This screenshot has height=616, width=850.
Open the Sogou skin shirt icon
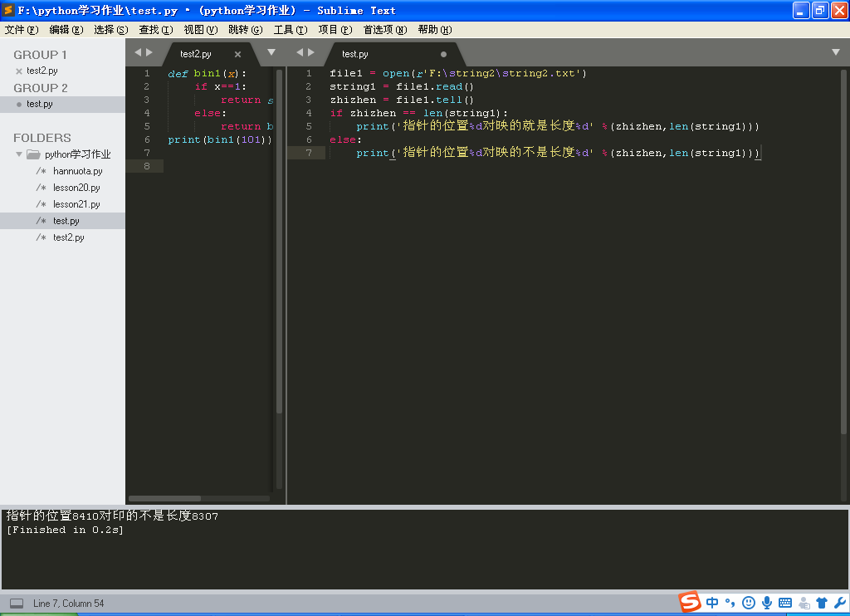tap(822, 603)
